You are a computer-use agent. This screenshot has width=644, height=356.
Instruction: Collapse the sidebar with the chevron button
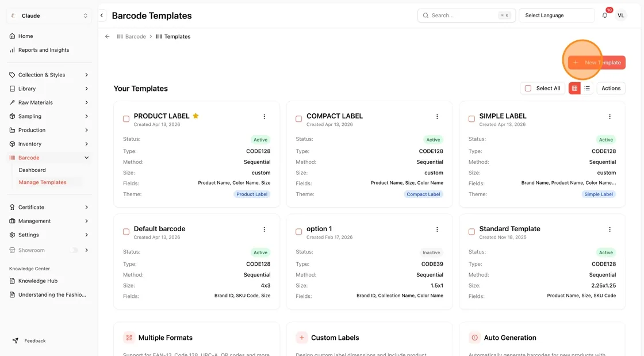click(102, 16)
